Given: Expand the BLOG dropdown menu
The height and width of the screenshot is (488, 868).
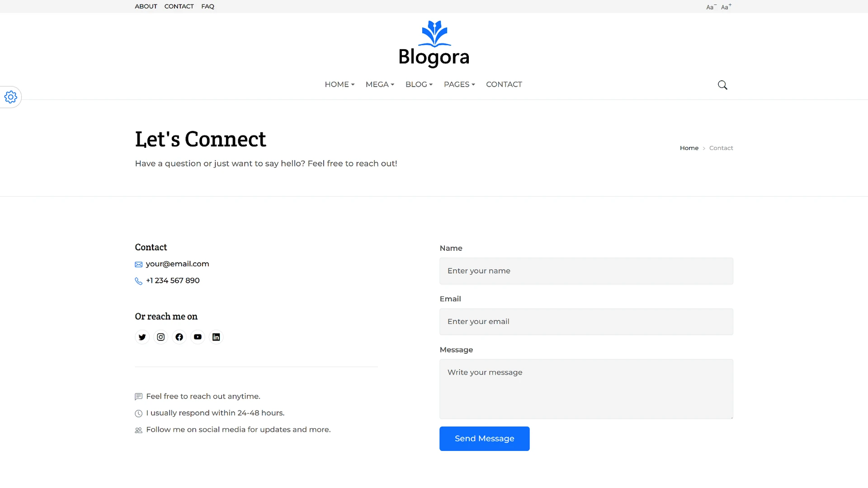Looking at the screenshot, I should 419,84.
